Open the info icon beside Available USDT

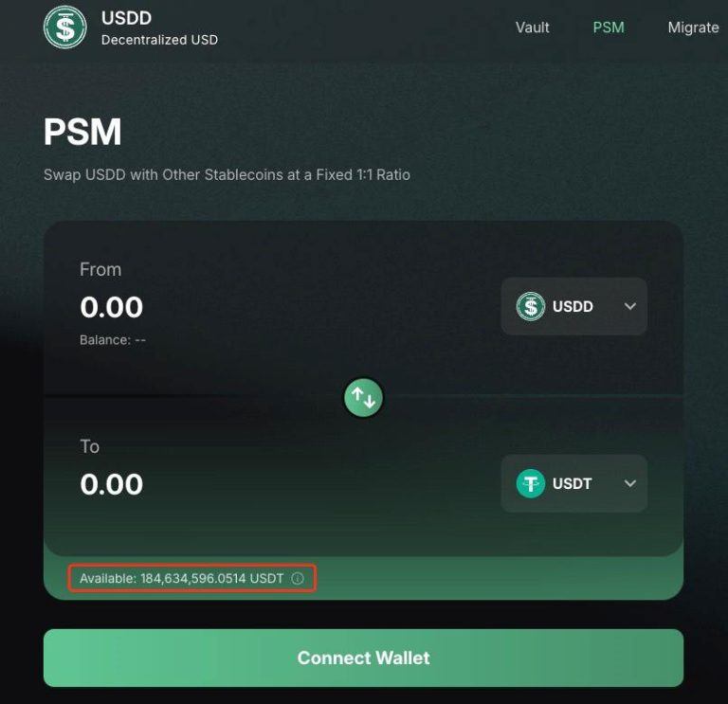coord(298,578)
